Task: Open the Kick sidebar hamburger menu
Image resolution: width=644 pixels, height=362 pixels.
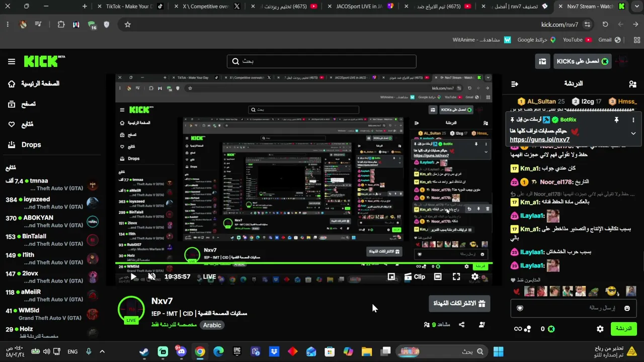Action: coord(12,61)
